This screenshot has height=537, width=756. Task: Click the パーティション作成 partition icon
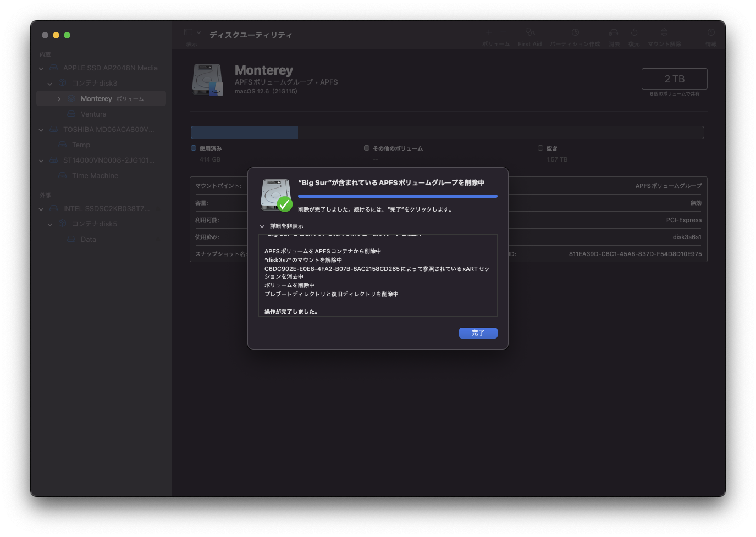575,32
